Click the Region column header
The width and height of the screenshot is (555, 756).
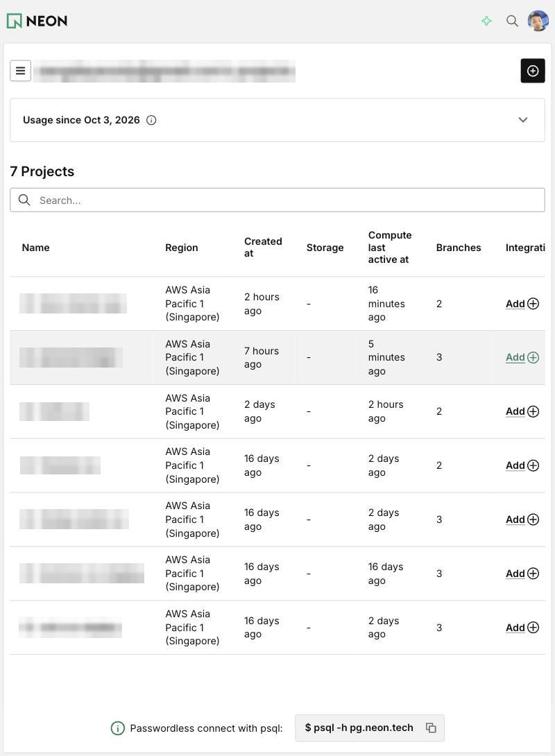[182, 248]
